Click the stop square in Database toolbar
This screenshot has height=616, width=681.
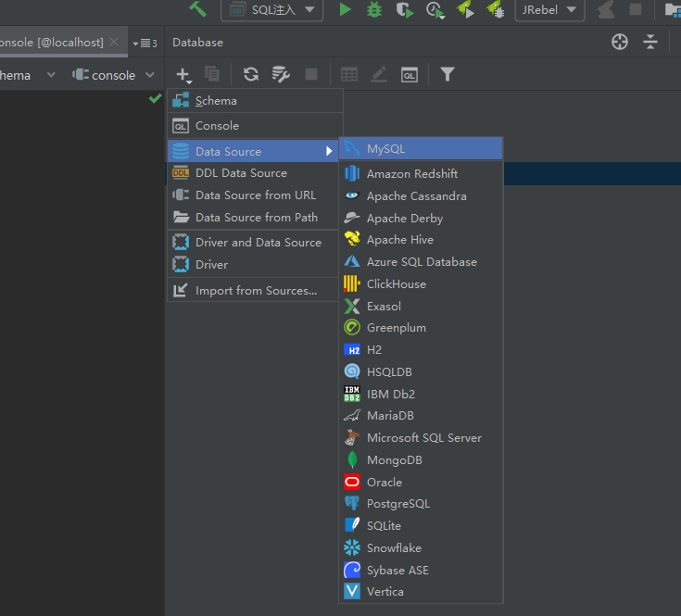coord(311,74)
